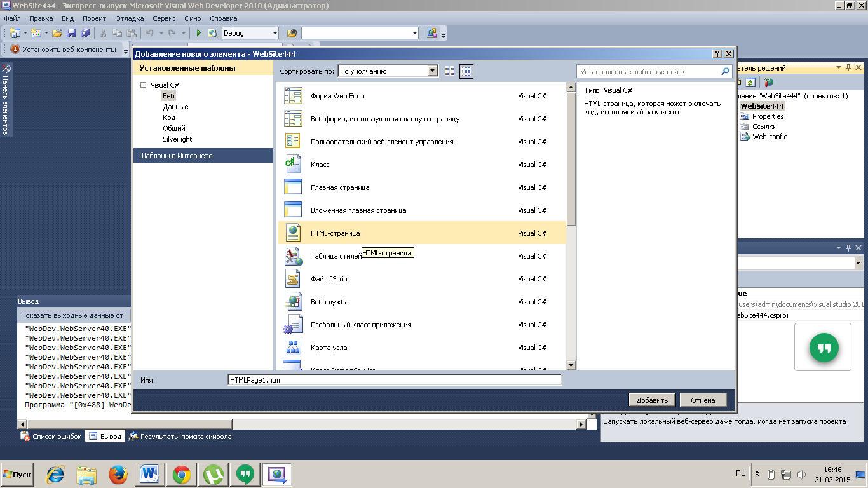Click the green Start Debugging arrow
The image size is (868, 488).
click(199, 33)
